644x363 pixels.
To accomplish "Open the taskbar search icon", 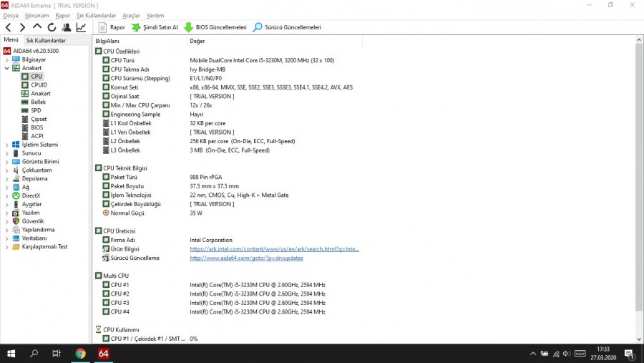I will [x=34, y=354].
